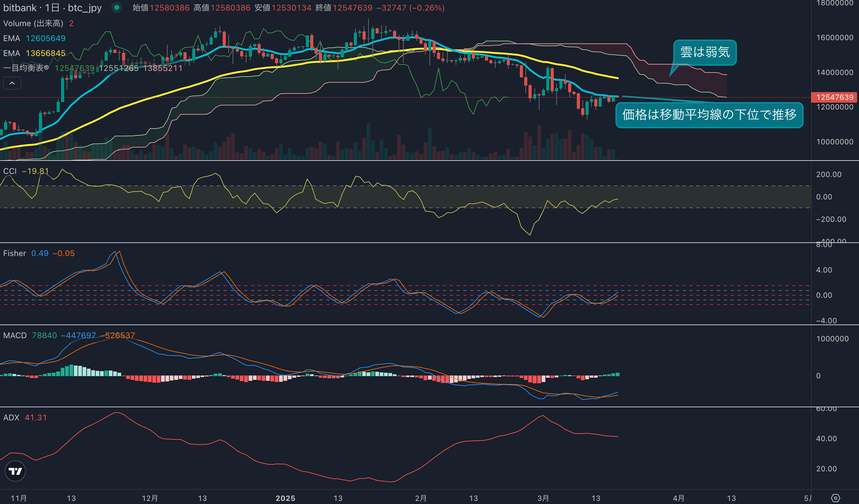Select the MACD indicator legend
Screen dimensions: 859x504
15,335
